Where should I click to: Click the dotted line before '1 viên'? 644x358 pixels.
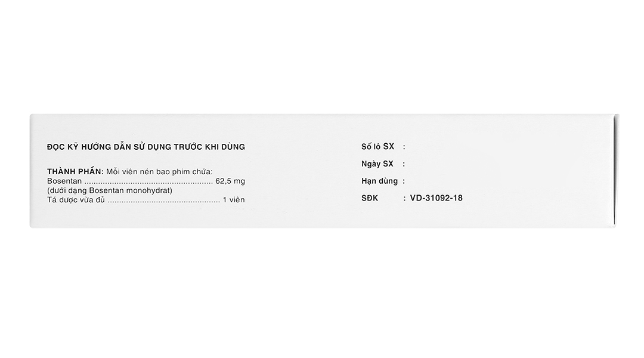163,200
